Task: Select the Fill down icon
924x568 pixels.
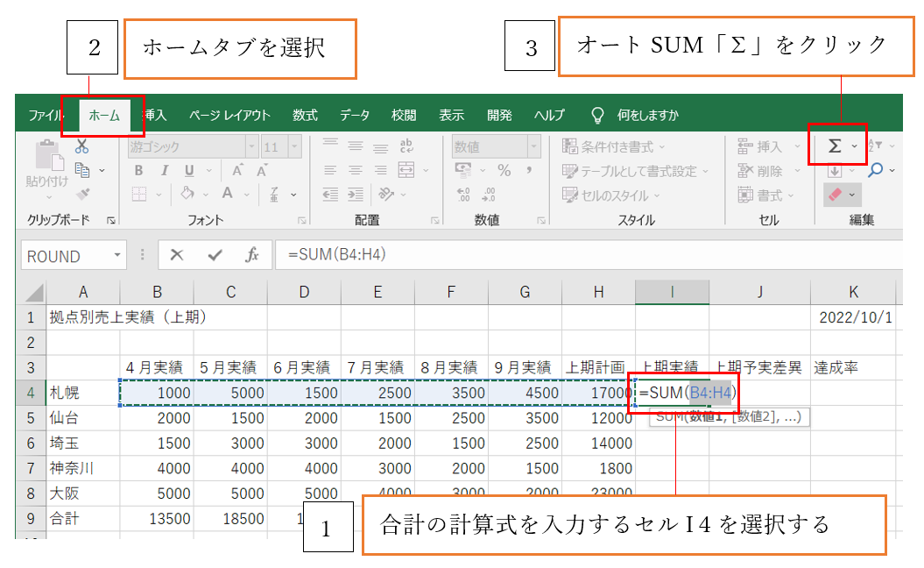Action: tap(835, 171)
